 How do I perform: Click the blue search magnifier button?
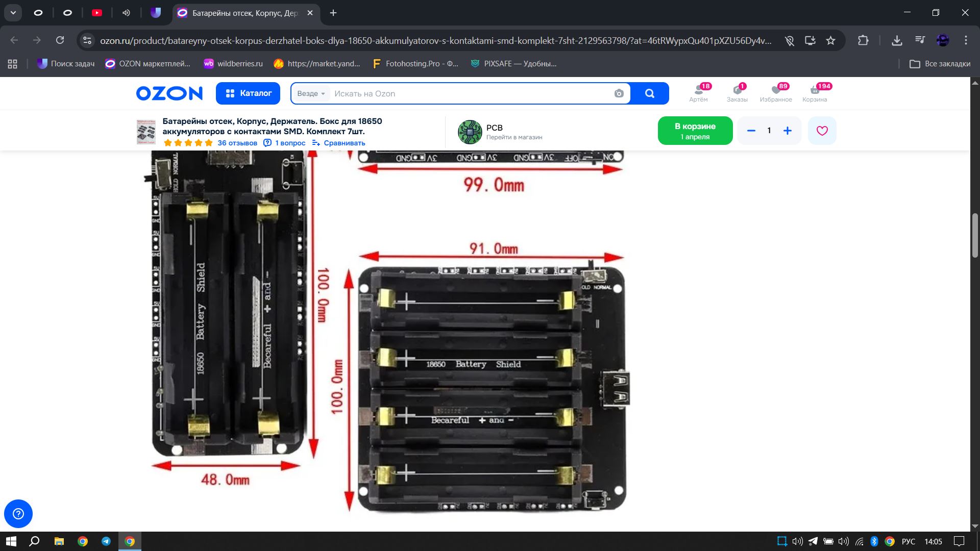pyautogui.click(x=649, y=93)
